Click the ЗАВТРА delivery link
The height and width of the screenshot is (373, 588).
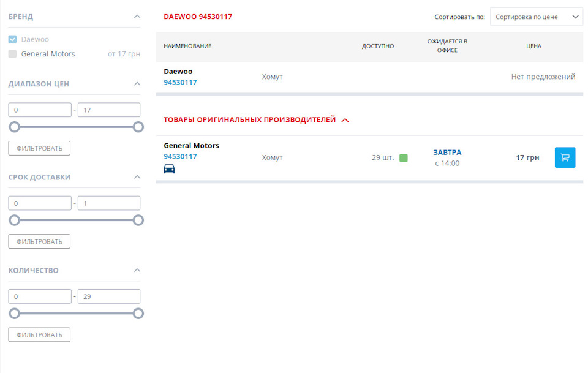pyautogui.click(x=447, y=152)
